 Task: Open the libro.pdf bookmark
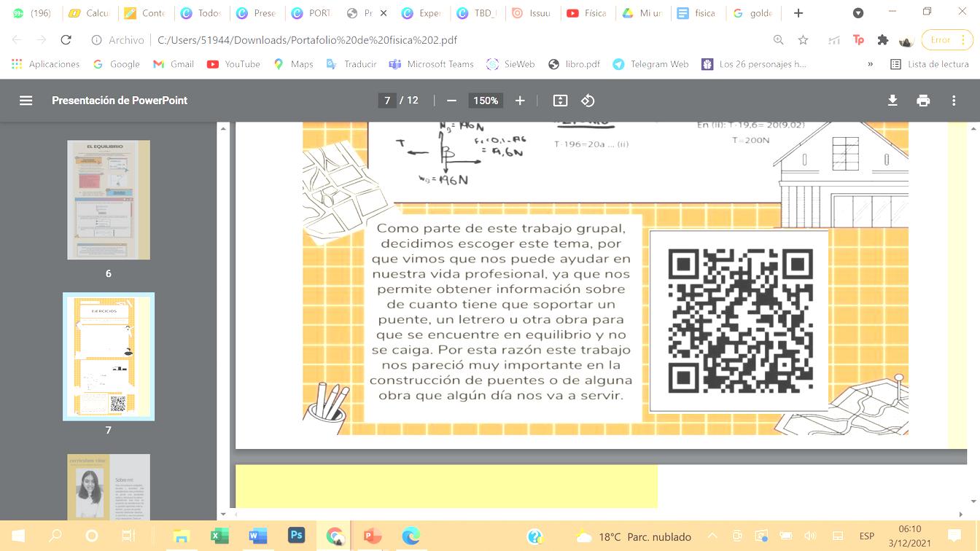pos(574,64)
